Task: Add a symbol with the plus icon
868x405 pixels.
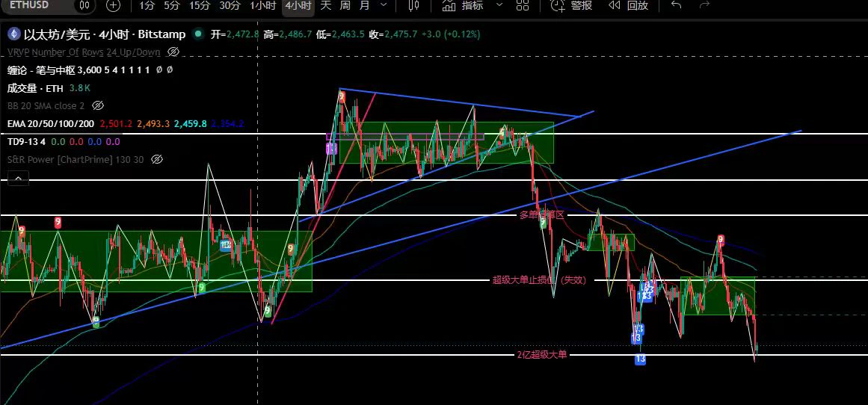Action: [113, 5]
